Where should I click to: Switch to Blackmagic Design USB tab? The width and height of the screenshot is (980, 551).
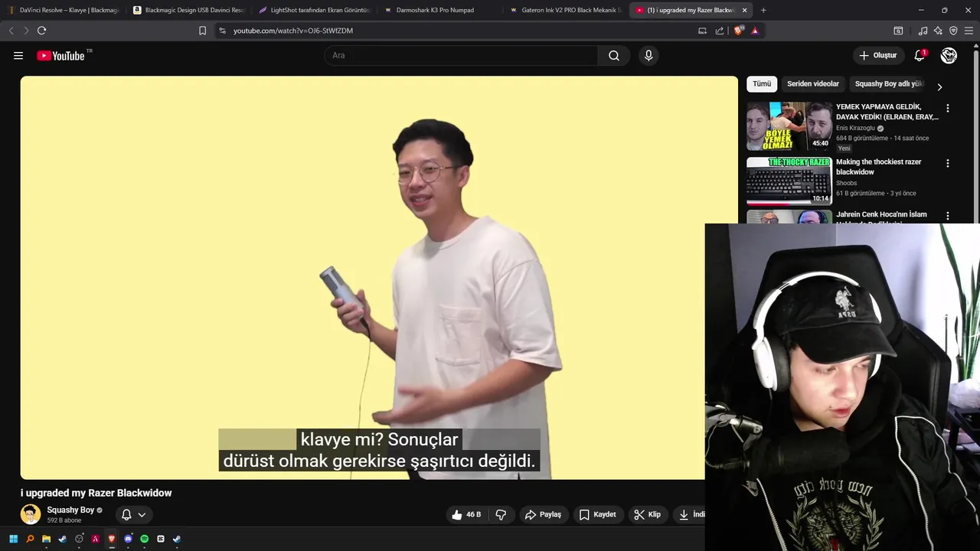[188, 10]
